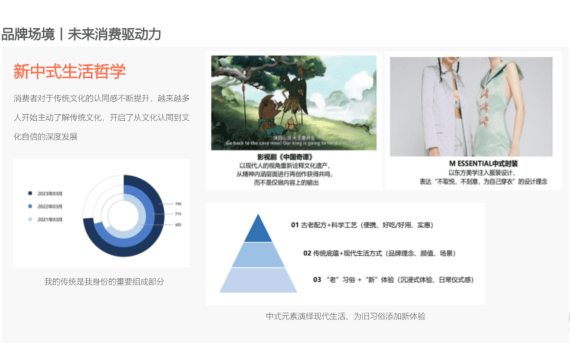Select the line 03 "老"习俗+"新"体验
The width and height of the screenshot is (570, 360).
point(393,280)
